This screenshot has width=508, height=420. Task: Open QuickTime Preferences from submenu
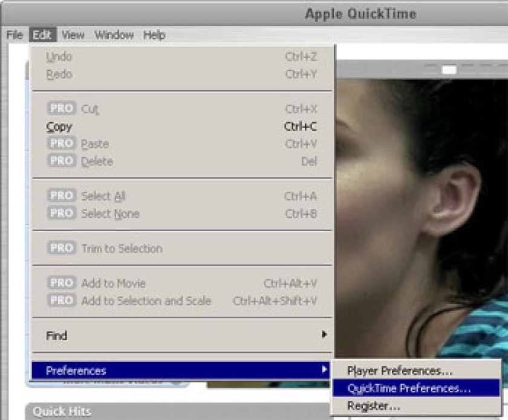tap(416, 388)
